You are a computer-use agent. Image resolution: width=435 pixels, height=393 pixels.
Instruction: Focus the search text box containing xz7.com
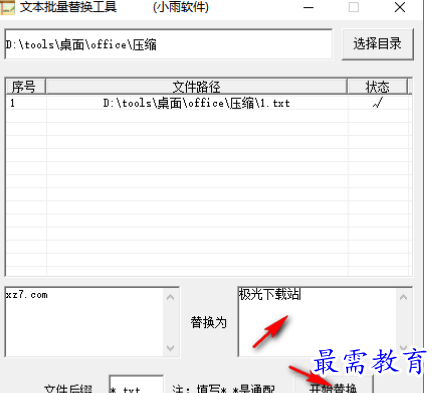(x=84, y=322)
